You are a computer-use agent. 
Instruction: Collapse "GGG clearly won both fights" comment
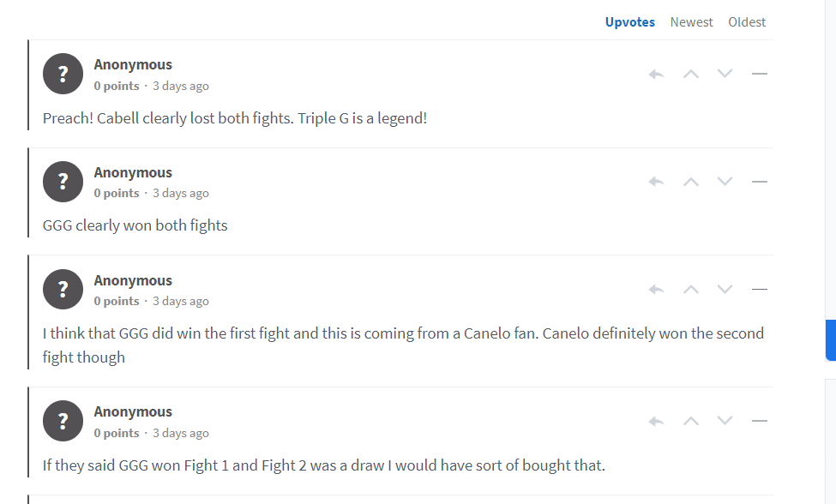tap(759, 182)
